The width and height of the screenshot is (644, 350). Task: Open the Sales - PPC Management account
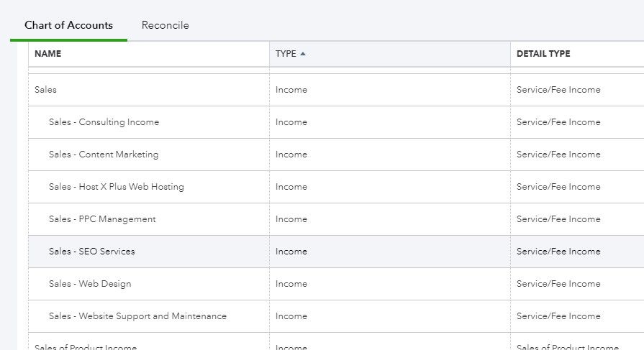pyautogui.click(x=102, y=219)
